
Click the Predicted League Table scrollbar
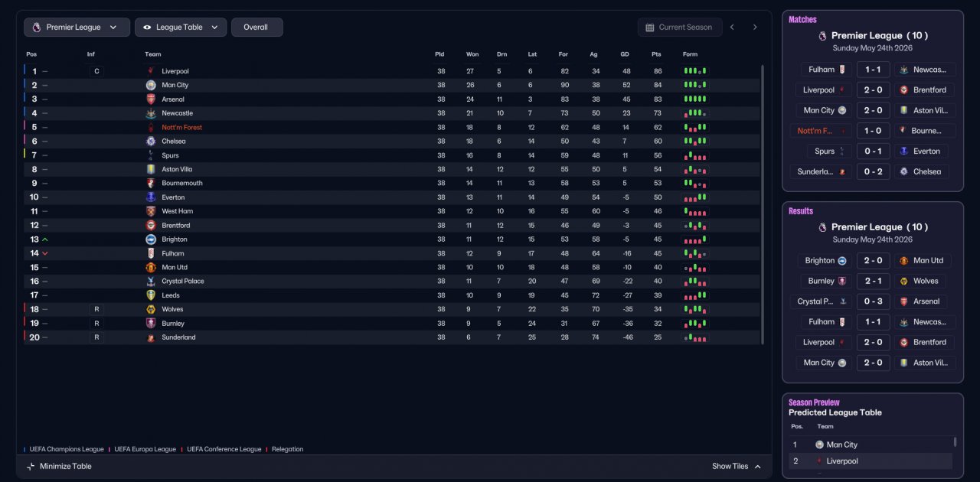pyautogui.click(x=955, y=441)
